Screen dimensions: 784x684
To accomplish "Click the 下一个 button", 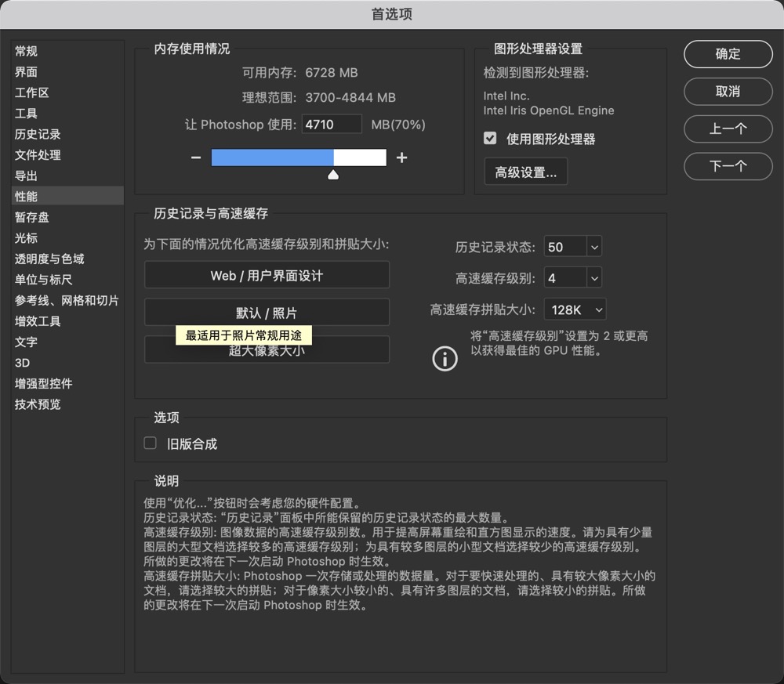I will [728, 166].
